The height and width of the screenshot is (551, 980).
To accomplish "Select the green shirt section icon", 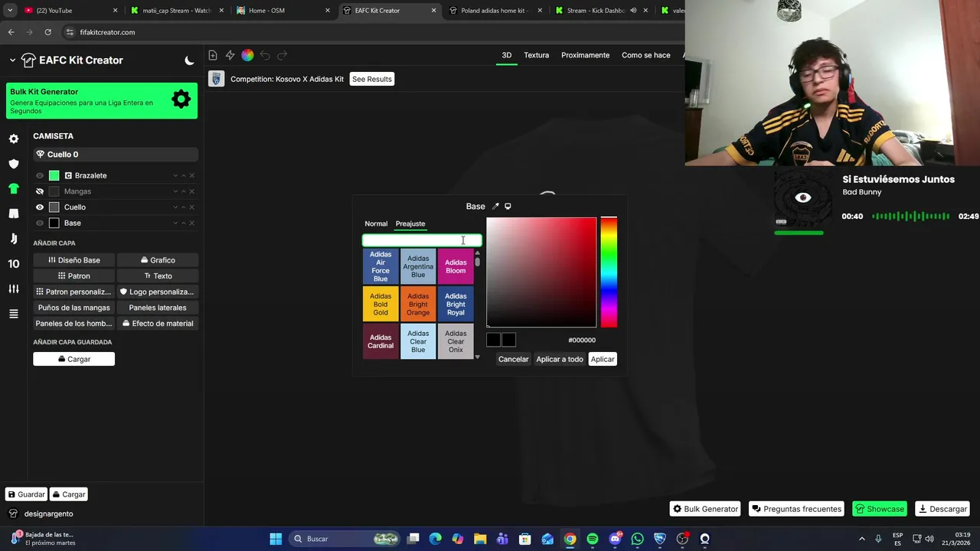I will 13,188.
